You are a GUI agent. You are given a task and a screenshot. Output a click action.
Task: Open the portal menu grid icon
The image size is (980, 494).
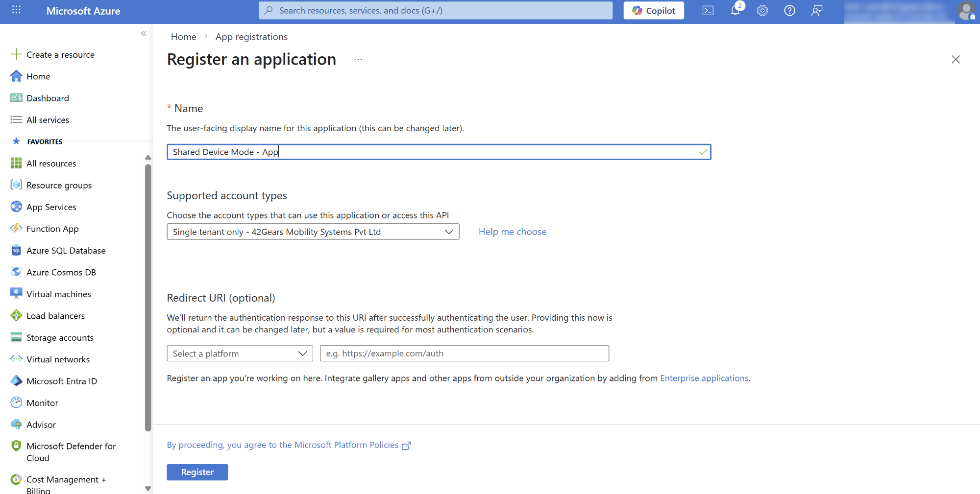(16, 10)
